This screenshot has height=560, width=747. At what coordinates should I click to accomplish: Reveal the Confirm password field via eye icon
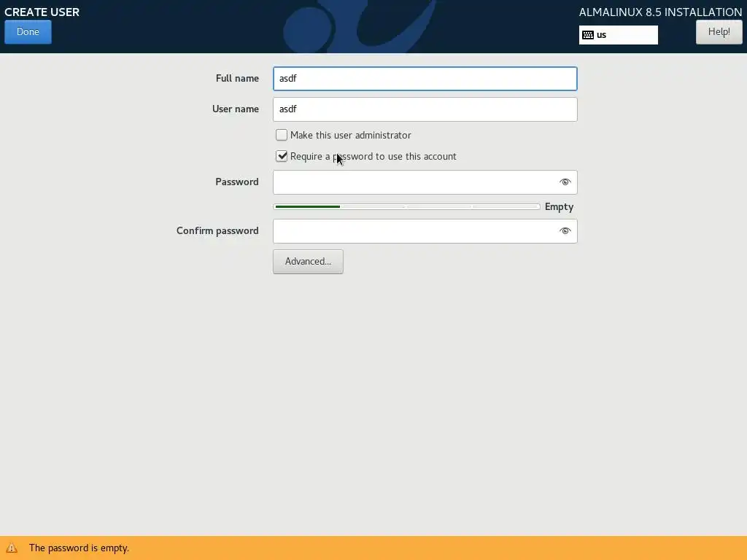pos(565,231)
